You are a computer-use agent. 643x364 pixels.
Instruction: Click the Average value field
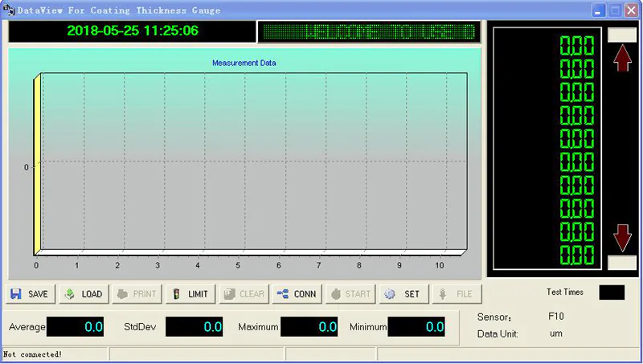coord(75,327)
